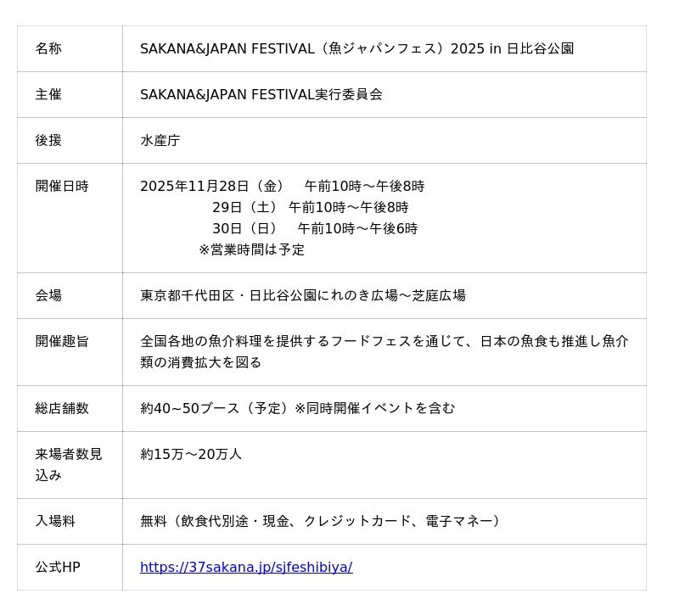Click the festival name text with 日比谷公園
Viewport: 679px width, 616px height.
click(356, 48)
